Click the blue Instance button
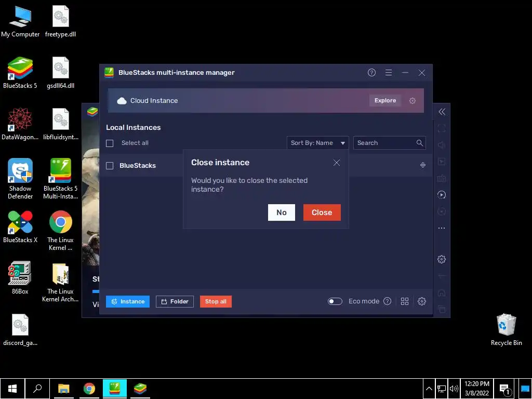532x399 pixels. point(128,302)
